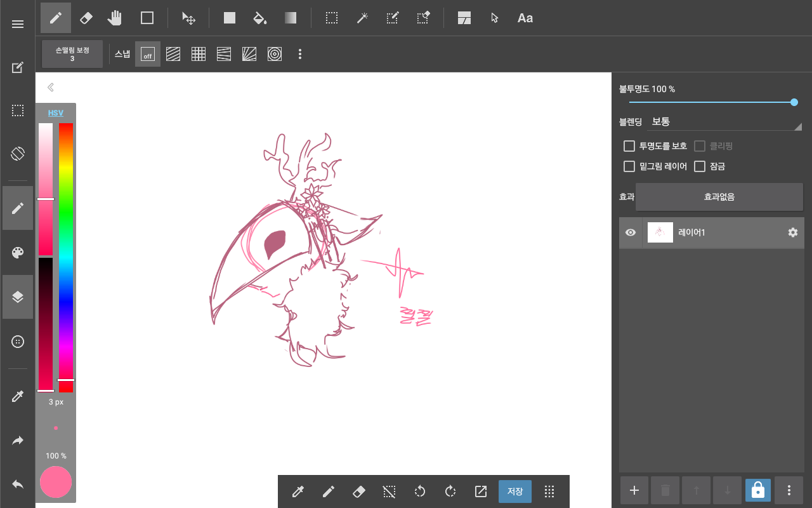This screenshot has height=508, width=812.
Task: Hide 레이어1 using the eye icon
Action: click(631, 233)
